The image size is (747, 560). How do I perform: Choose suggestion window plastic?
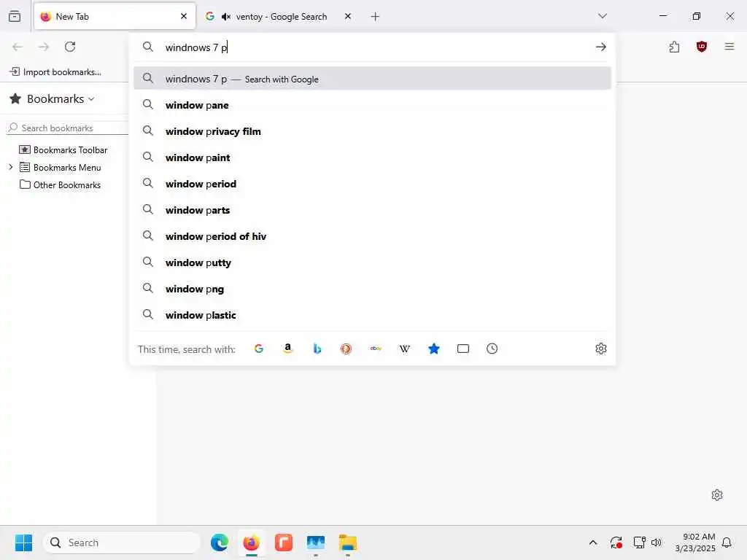click(x=372, y=315)
